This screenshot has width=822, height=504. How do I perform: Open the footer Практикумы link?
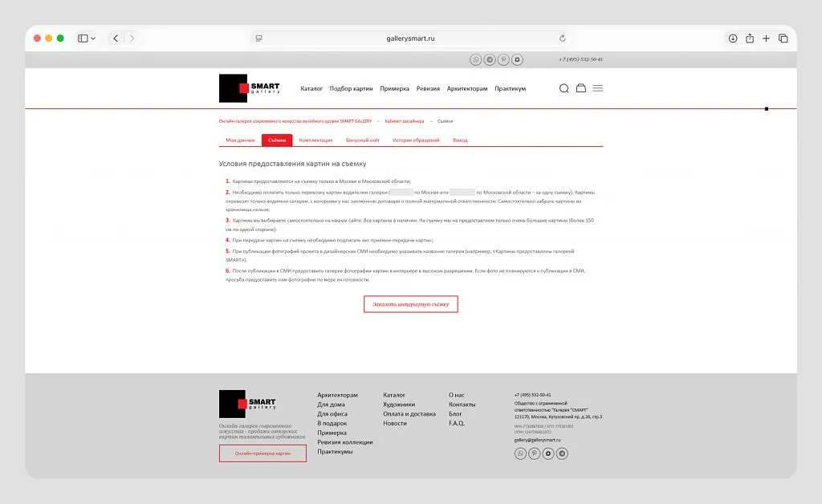tap(335, 452)
